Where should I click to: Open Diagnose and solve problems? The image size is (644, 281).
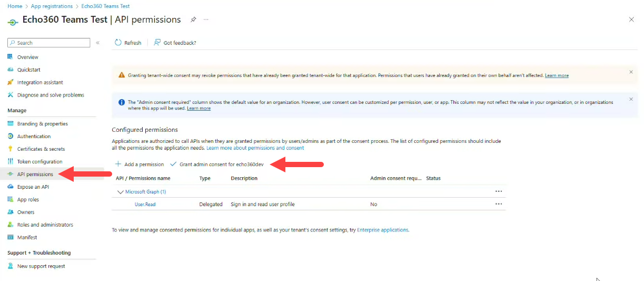pos(52,95)
